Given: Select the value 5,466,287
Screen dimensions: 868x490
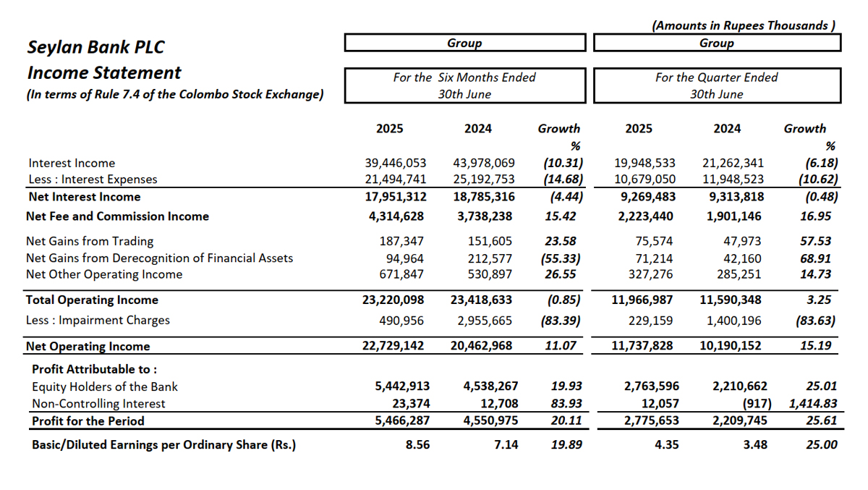Looking at the screenshot, I should pyautogui.click(x=402, y=421).
